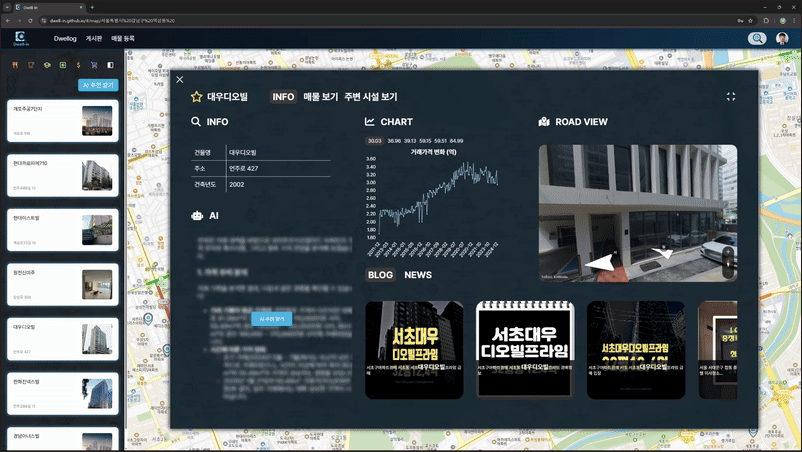
Task: Select the 현대아스트빌 listing card
Action: click(62, 230)
